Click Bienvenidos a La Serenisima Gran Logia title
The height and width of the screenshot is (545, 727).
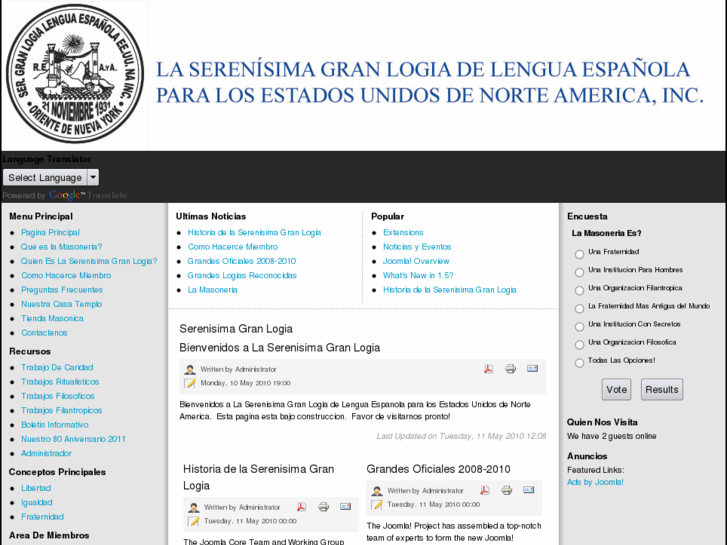click(280, 348)
